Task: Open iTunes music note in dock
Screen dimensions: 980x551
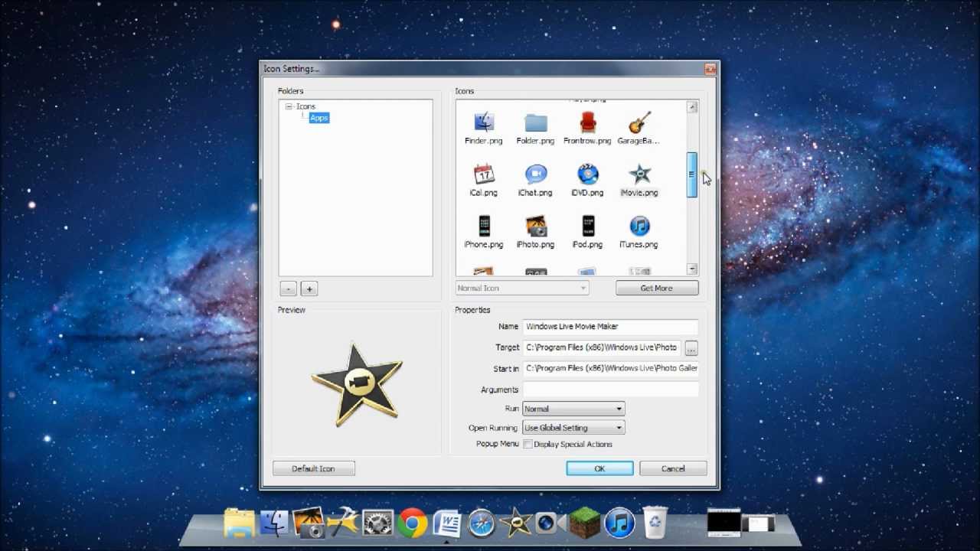Action: coord(620,523)
